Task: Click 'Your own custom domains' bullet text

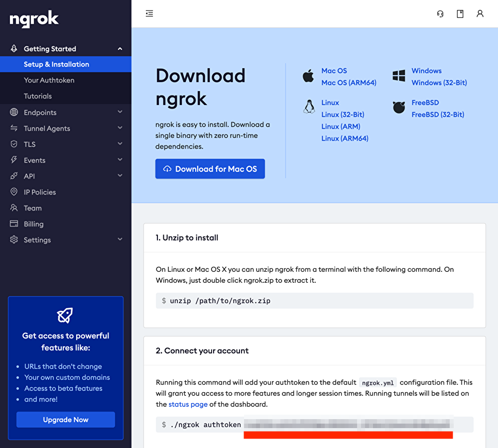Action: click(x=67, y=377)
